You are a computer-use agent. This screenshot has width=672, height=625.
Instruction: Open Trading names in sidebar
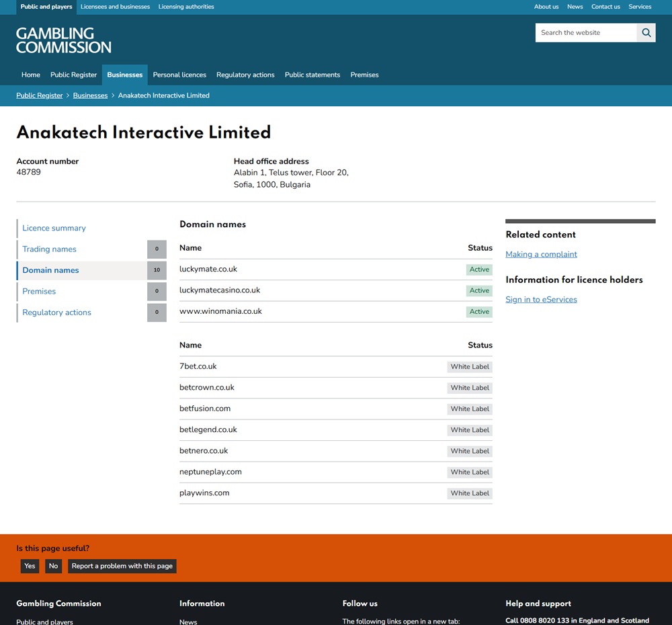coord(49,249)
